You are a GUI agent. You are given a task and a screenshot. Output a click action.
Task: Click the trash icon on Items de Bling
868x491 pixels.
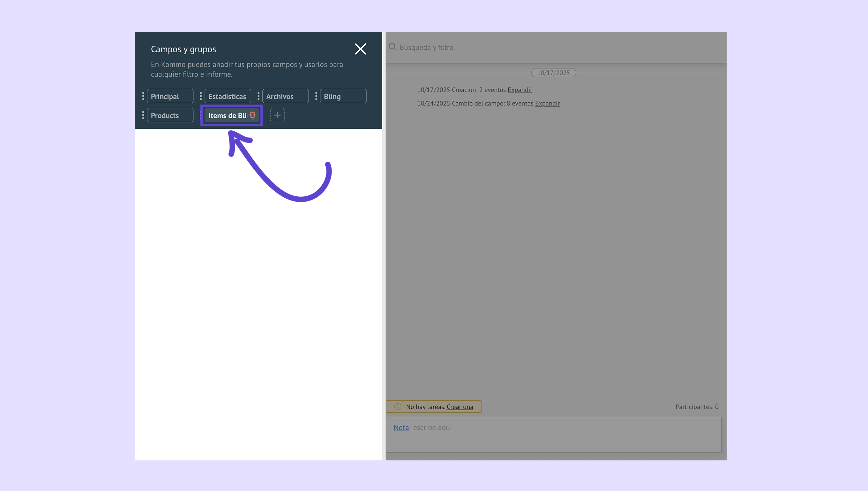[252, 115]
